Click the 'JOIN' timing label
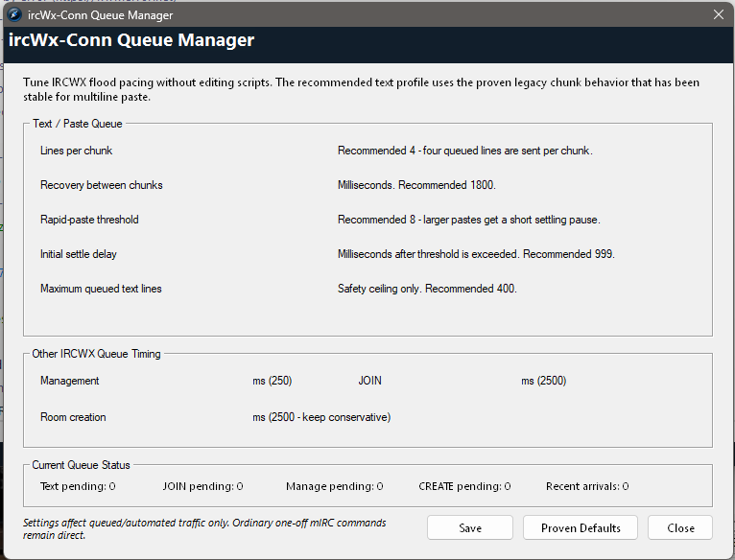The height and width of the screenshot is (560, 735). pos(369,381)
